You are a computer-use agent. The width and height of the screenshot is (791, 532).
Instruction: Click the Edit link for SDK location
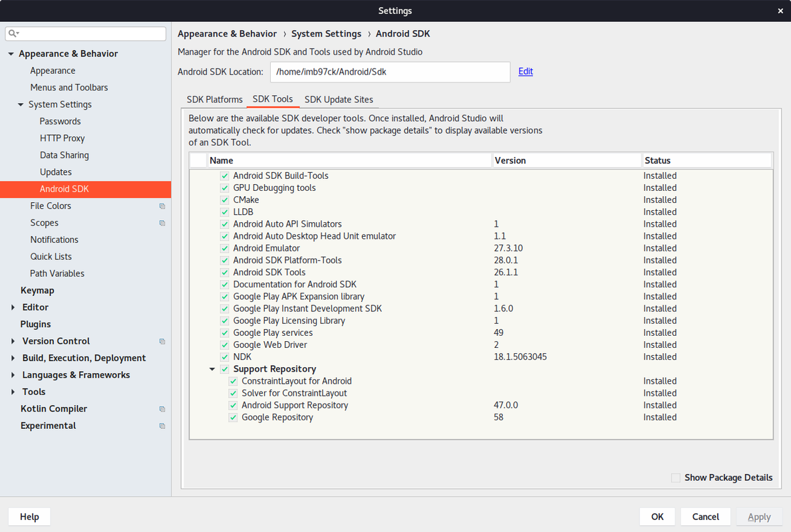pyautogui.click(x=526, y=72)
